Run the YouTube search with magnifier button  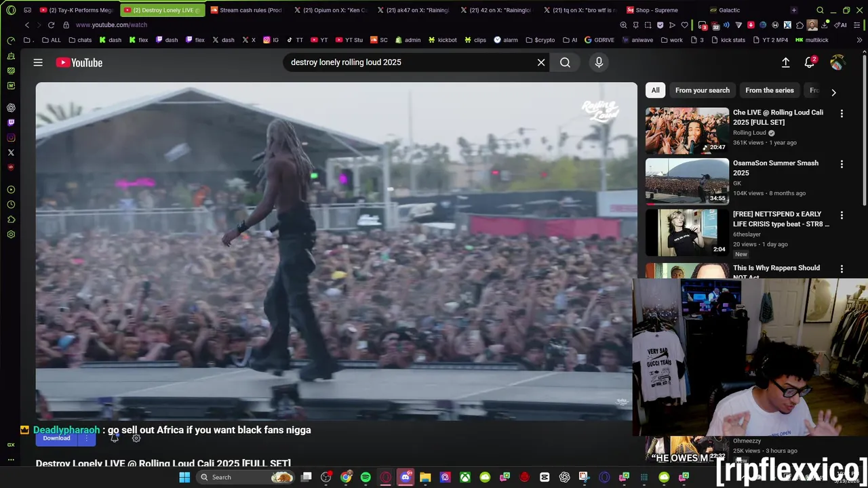point(565,62)
